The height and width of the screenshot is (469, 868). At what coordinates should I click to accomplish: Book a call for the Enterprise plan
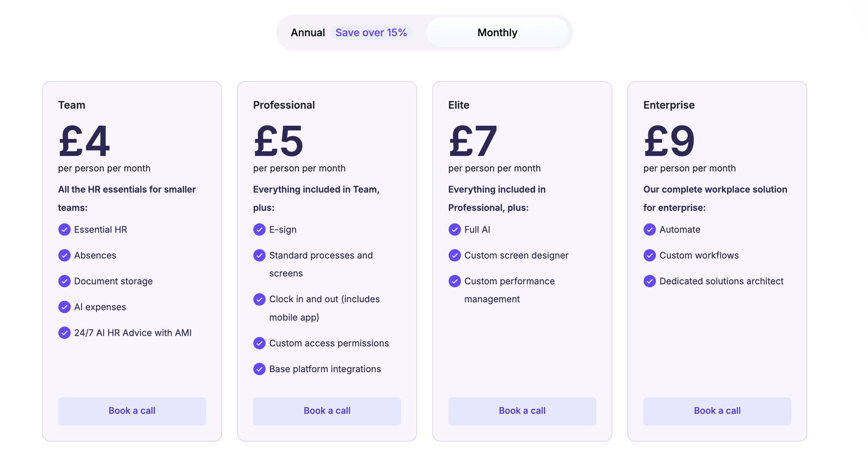(717, 411)
